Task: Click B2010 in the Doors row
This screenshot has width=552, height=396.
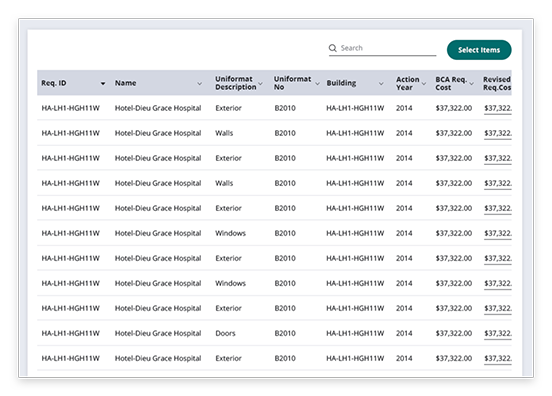Action: [x=285, y=333]
